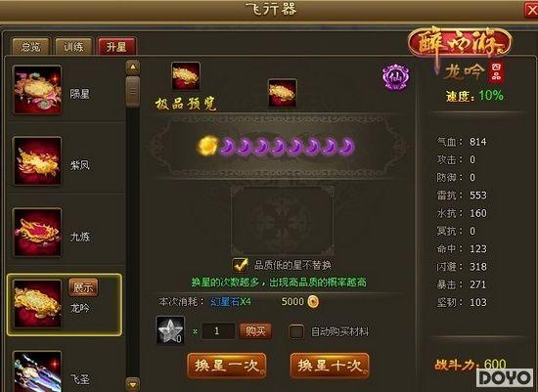Image resolution: width=538 pixels, height=392 pixels.
Task: Select the 龙吟 aircraft icon
Action: [37, 303]
